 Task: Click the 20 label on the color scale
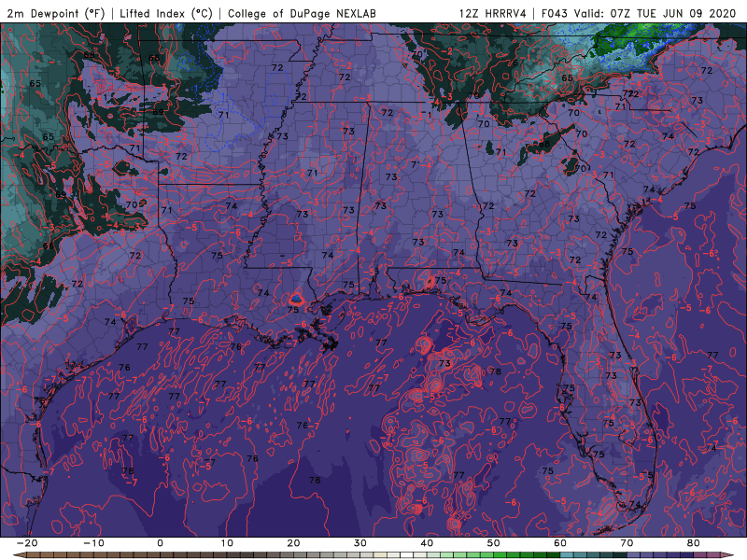click(x=293, y=543)
